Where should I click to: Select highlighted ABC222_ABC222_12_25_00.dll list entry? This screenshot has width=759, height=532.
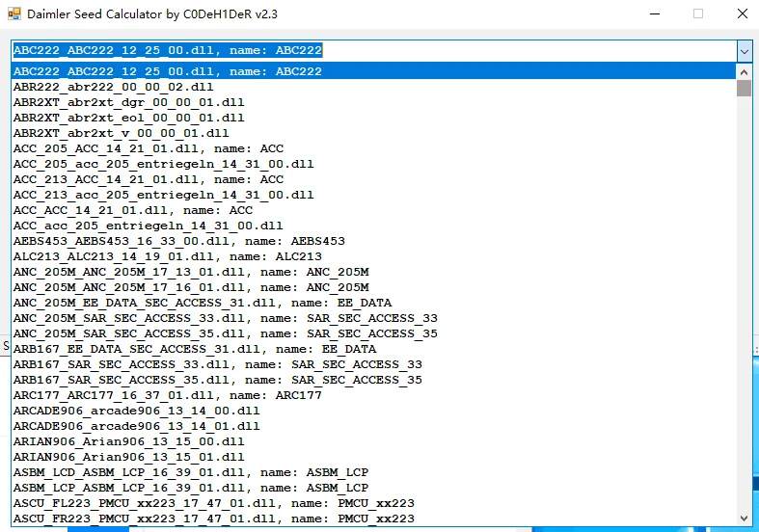coord(373,71)
